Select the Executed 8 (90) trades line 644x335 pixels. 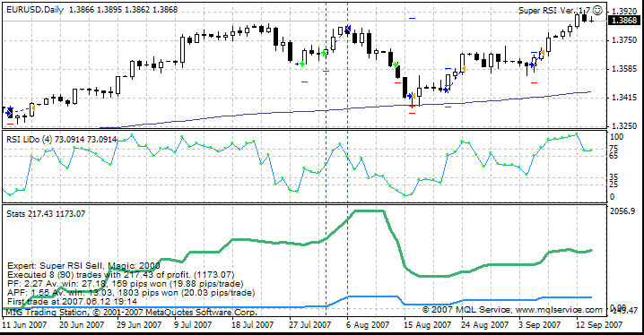[x=121, y=275]
